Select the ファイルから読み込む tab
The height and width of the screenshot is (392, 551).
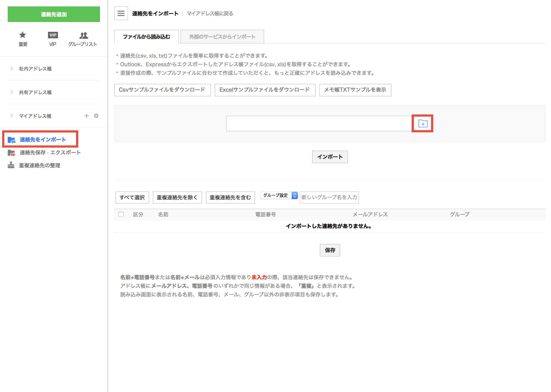tap(146, 37)
